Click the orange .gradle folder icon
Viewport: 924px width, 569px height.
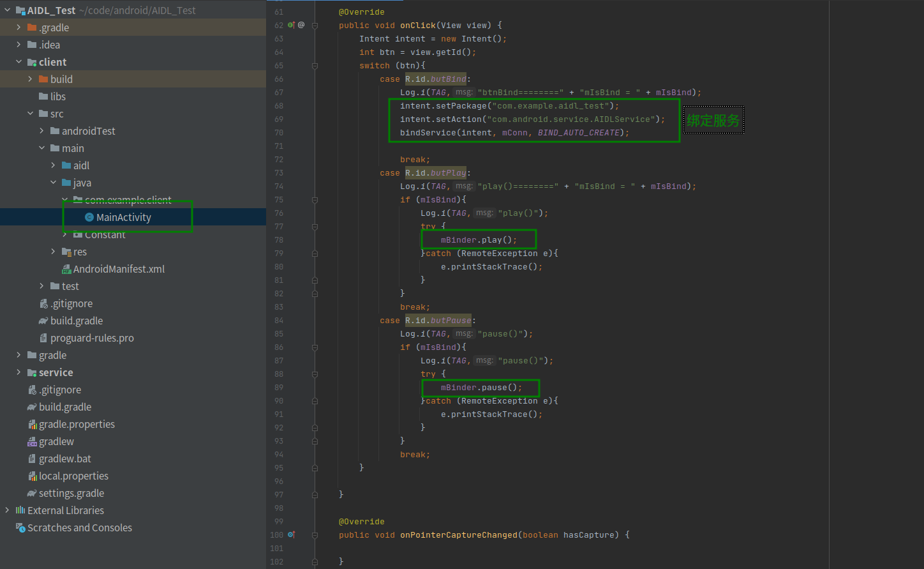[32, 27]
